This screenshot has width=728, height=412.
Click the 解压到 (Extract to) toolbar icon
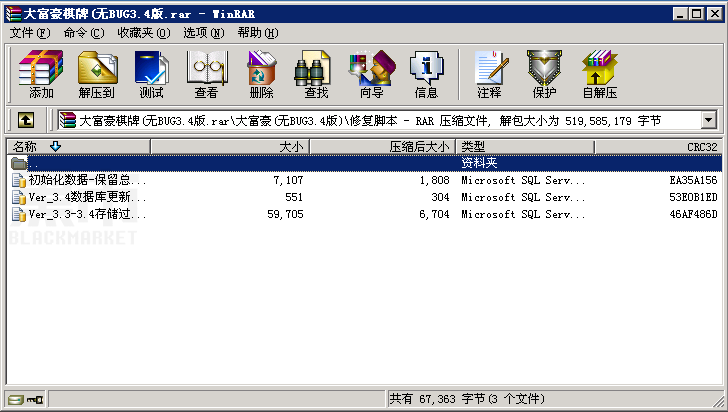(97, 68)
